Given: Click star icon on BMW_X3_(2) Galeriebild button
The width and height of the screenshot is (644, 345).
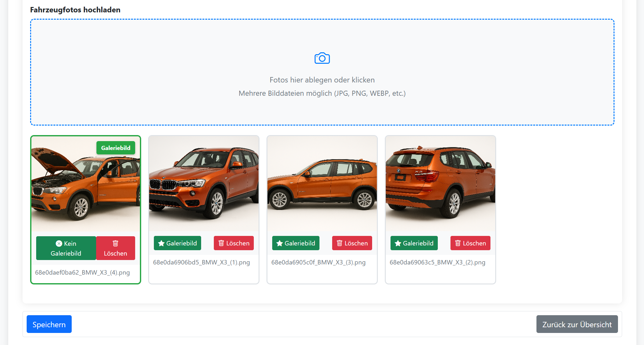Looking at the screenshot, I should coord(398,243).
